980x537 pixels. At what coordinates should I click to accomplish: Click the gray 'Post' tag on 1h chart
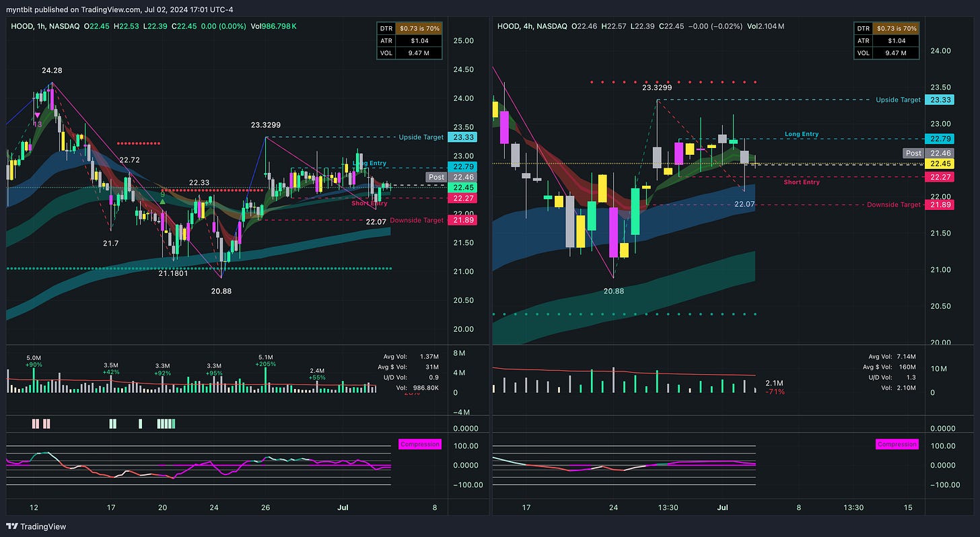pyautogui.click(x=436, y=177)
